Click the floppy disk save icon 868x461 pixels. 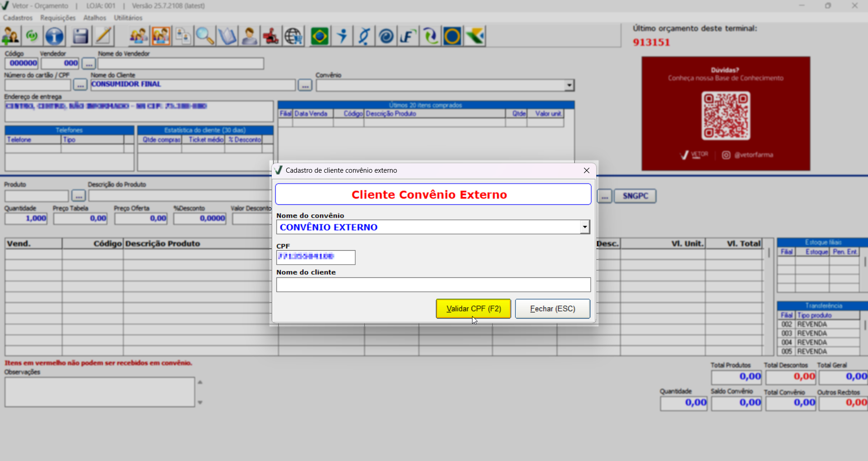click(80, 36)
